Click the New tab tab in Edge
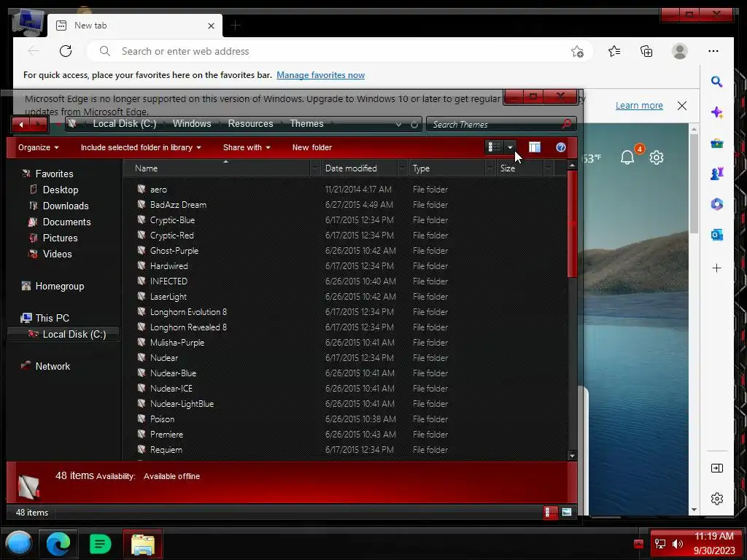Screen dimensions: 747x560 pyautogui.click(x=135, y=26)
